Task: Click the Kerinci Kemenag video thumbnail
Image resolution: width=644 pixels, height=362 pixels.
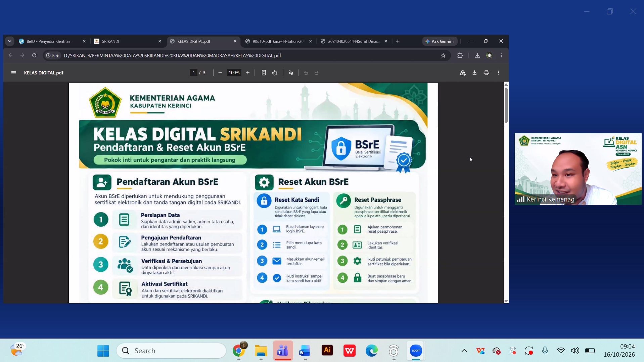Action: [578, 169]
